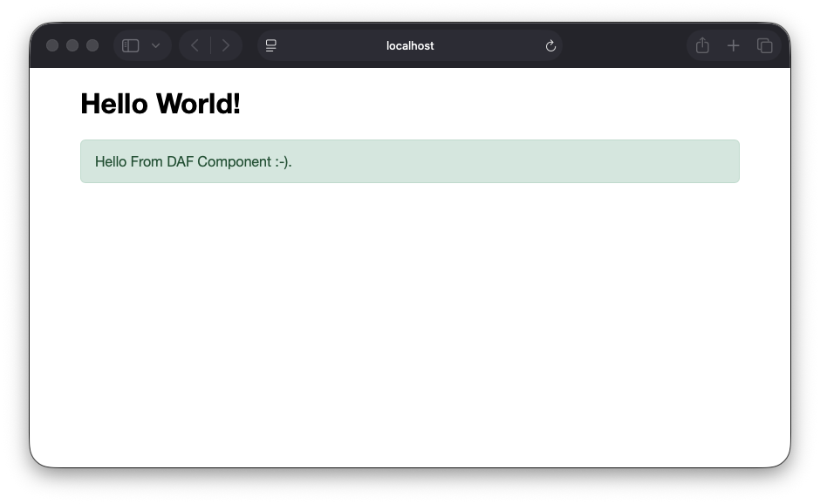Go back to the previous page
Image resolution: width=820 pixels, height=504 pixels.
194,45
